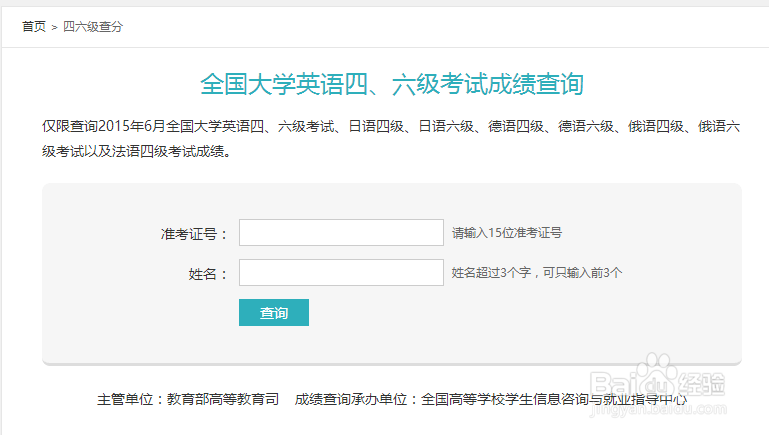Image resolution: width=769 pixels, height=435 pixels.
Task: Select the 四六级查分 breadcrumb item
Action: pos(93,26)
